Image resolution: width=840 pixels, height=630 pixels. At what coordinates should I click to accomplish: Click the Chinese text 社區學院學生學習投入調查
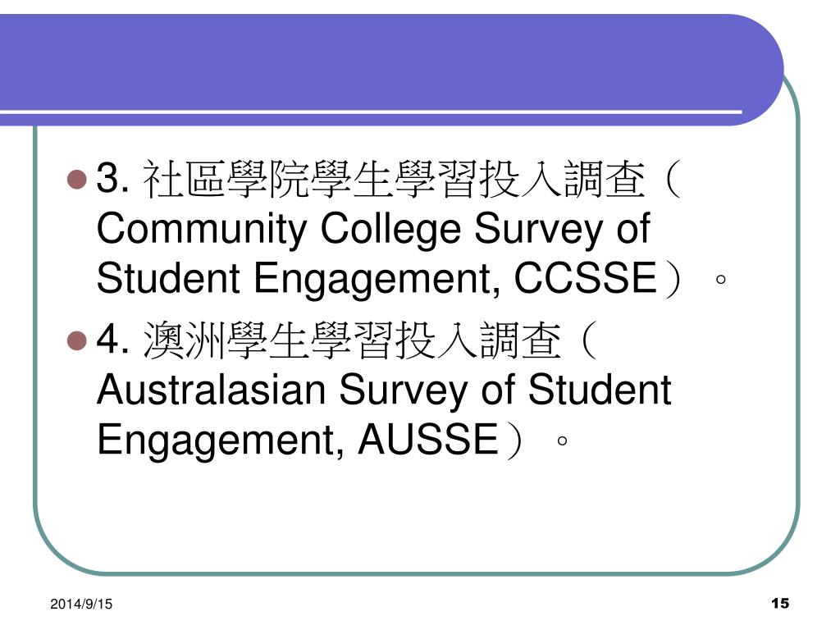395,180
